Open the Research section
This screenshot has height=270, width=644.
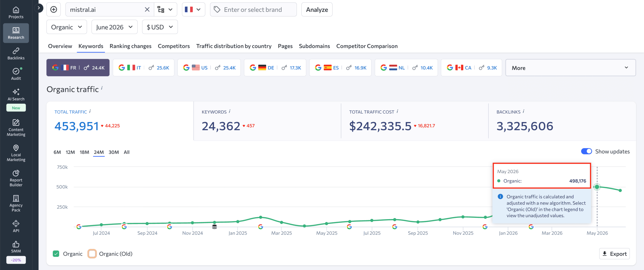pyautogui.click(x=16, y=33)
